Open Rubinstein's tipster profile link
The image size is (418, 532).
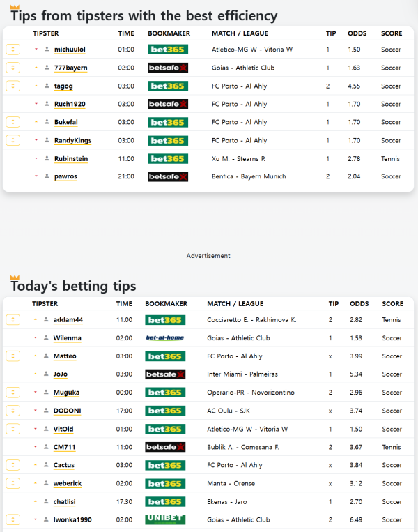[71, 158]
